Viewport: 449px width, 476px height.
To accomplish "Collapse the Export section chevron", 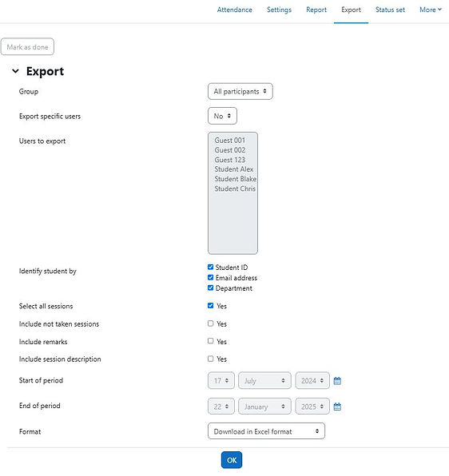I will [15, 71].
